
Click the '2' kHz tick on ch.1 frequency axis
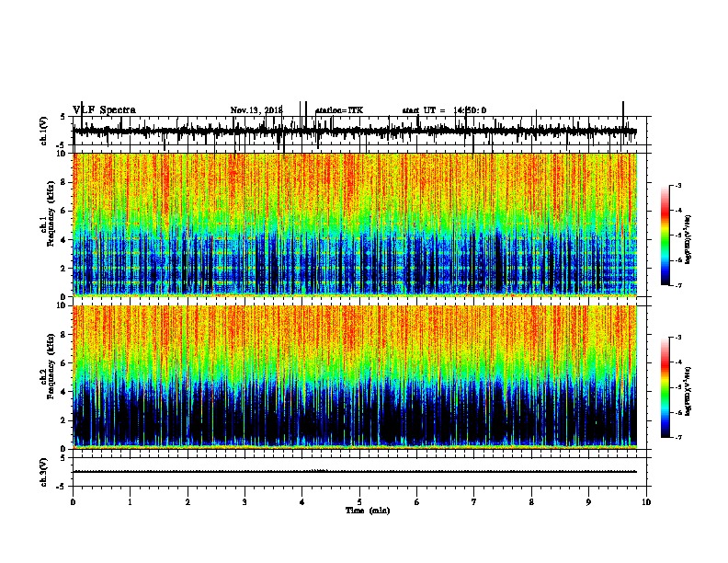[65, 268]
